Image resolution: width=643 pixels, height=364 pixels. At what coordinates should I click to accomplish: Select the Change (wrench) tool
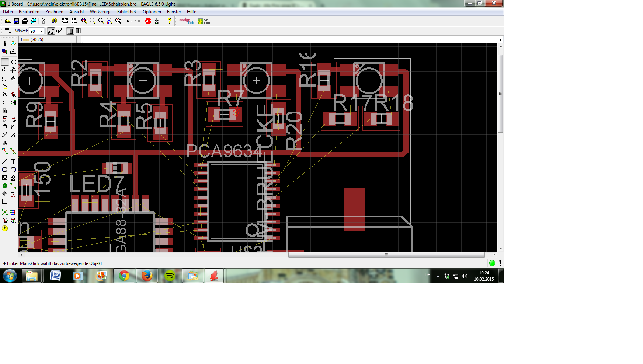pos(13,78)
